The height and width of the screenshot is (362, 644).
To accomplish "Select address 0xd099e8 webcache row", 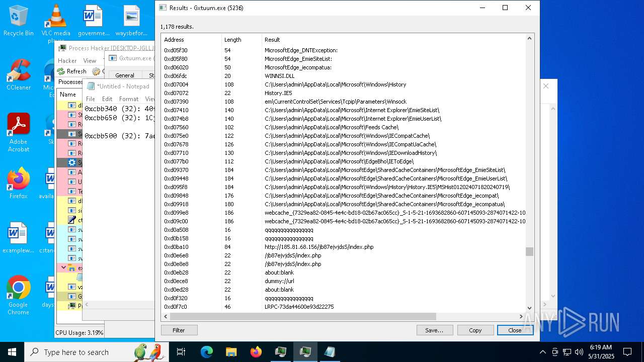I will pyautogui.click(x=343, y=213).
